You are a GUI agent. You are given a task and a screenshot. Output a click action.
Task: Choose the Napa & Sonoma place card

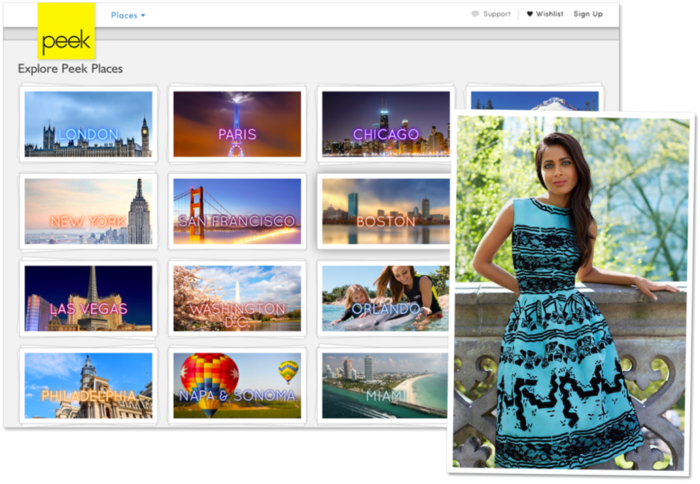237,385
